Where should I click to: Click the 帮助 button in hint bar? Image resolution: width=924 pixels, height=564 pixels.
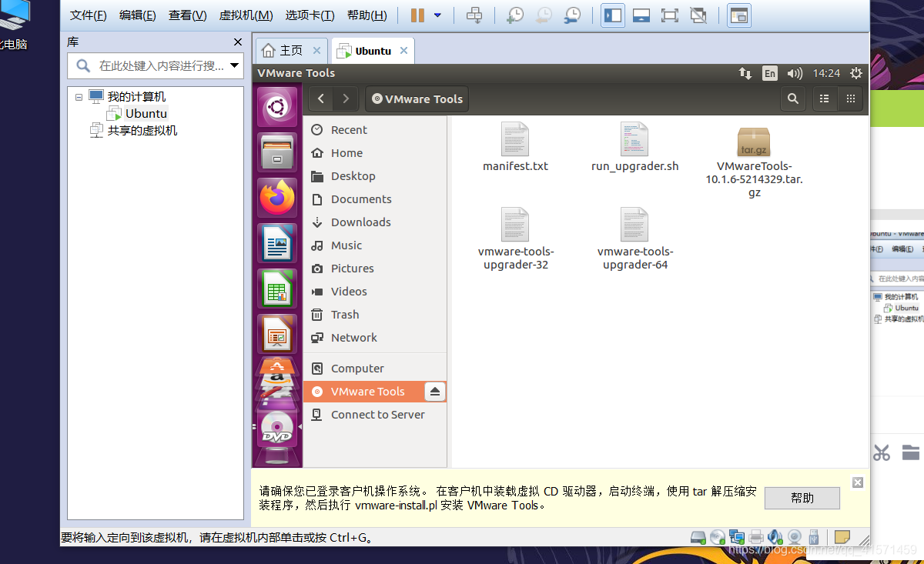(x=802, y=498)
